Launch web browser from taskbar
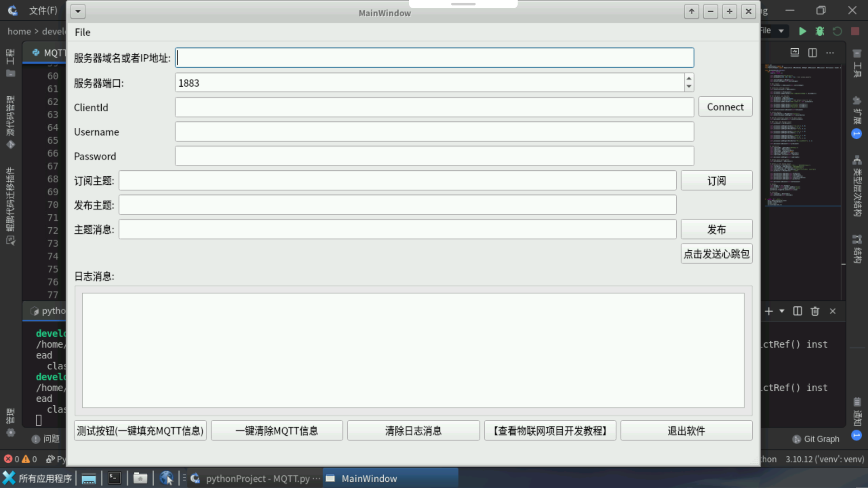The image size is (868, 488). pos(166,478)
